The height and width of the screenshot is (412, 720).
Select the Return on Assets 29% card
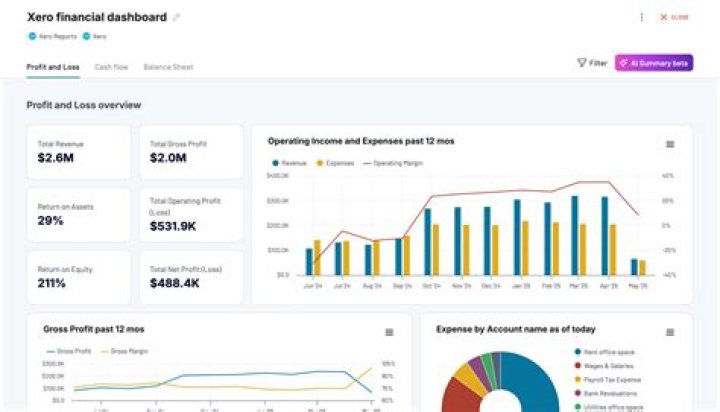[79, 215]
